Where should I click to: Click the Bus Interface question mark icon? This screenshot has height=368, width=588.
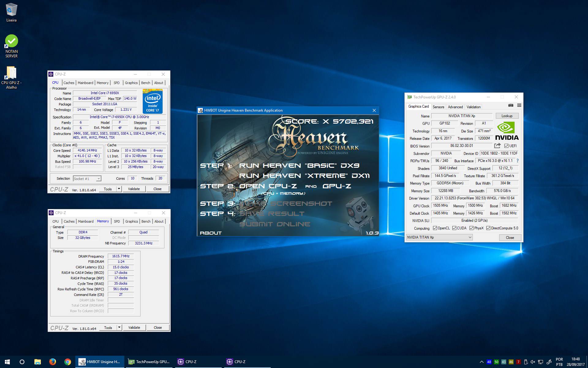[x=518, y=161]
